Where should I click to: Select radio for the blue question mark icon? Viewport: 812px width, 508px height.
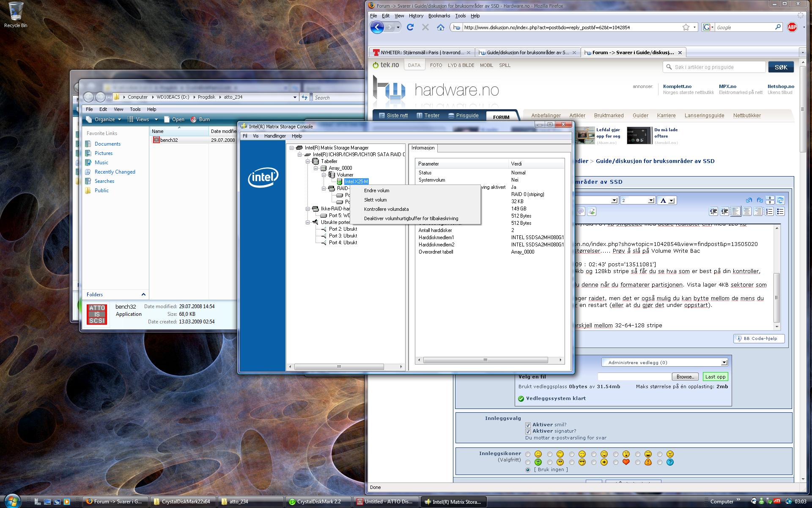click(x=660, y=463)
